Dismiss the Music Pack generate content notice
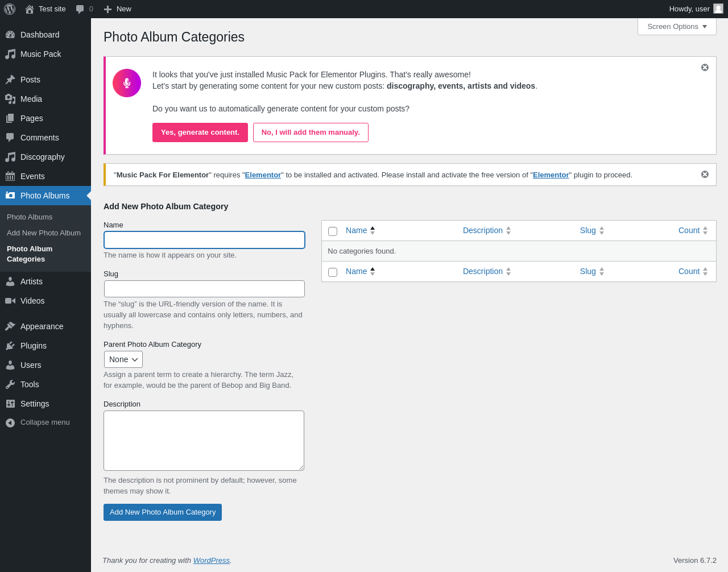Screen dimensions: 728x572 coord(705,68)
